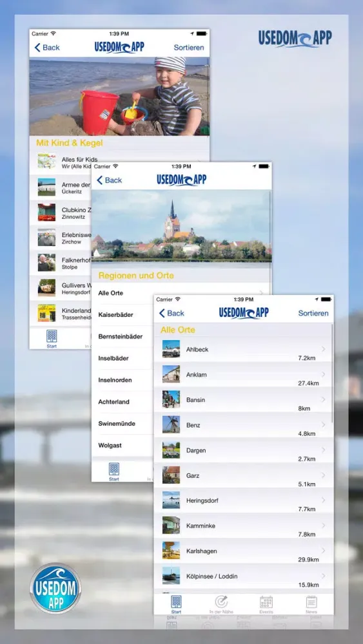Open Dargen thumbnail image

pyautogui.click(x=171, y=450)
